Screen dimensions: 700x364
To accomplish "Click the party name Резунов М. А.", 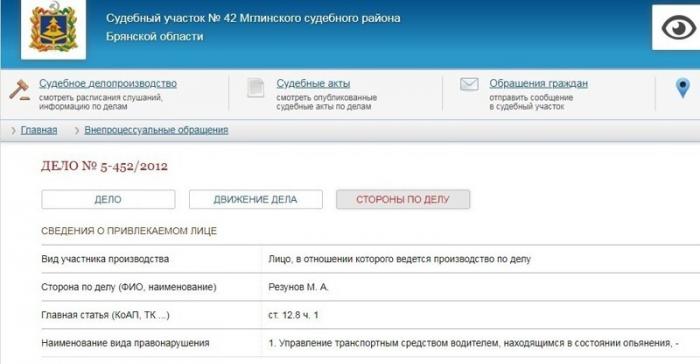I will [298, 287].
